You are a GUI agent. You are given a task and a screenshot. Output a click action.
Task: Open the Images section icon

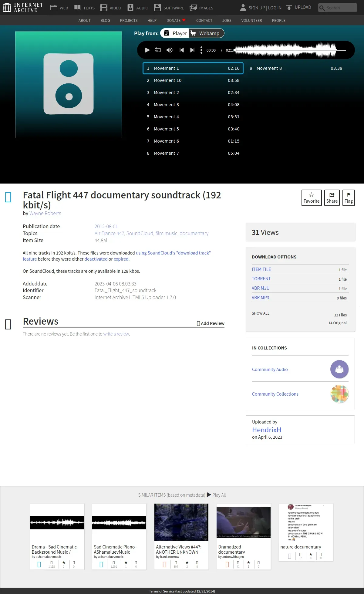pos(193,8)
